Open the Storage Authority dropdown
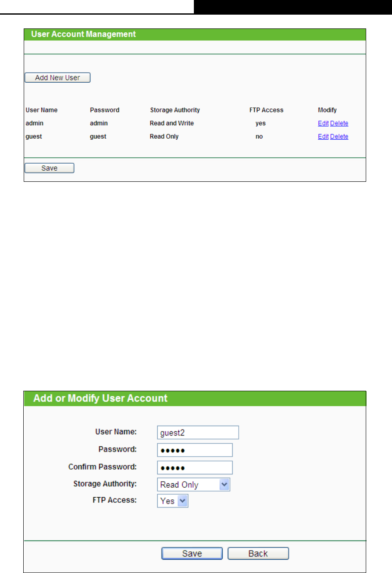The width and height of the screenshot is (392, 573). (x=193, y=485)
